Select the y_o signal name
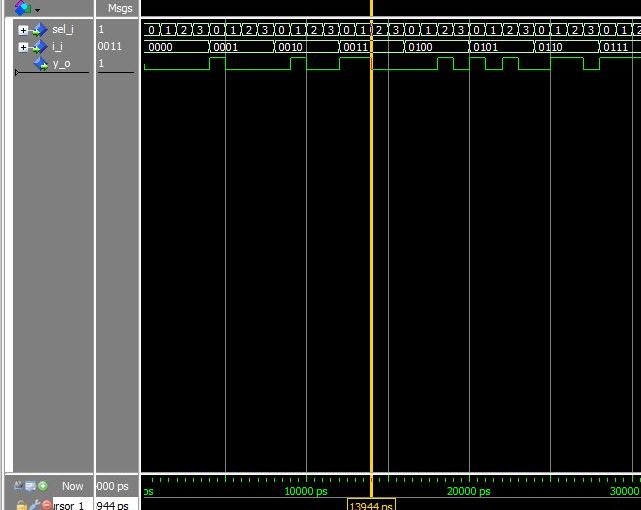 61,64
